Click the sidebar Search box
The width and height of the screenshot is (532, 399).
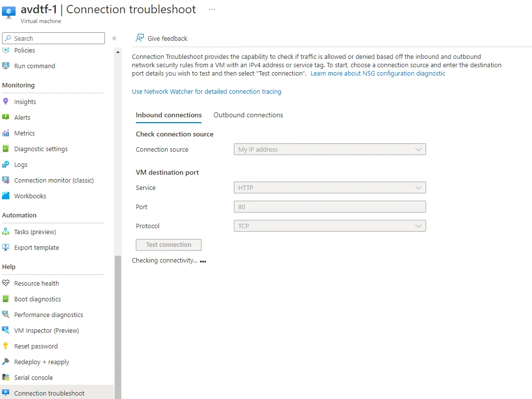[x=53, y=38]
